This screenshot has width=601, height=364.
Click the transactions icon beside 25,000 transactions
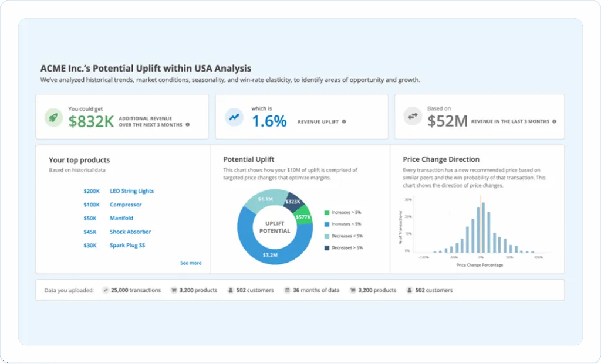(x=106, y=290)
